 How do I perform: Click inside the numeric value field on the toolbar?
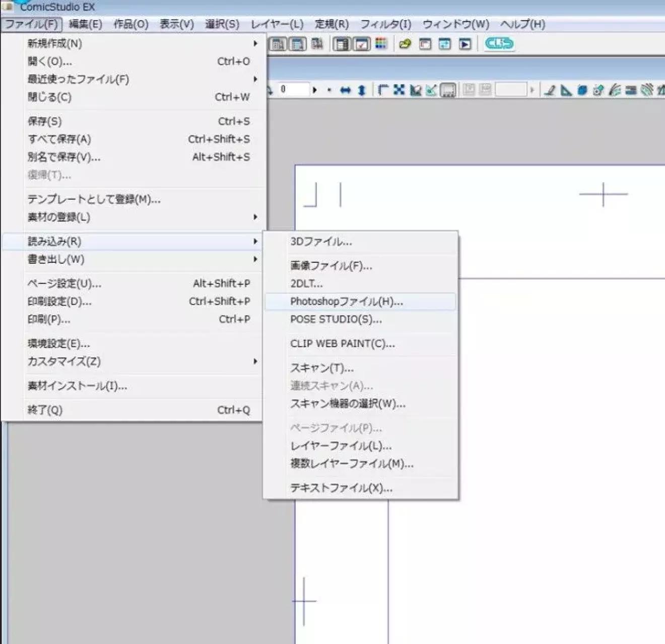click(295, 89)
